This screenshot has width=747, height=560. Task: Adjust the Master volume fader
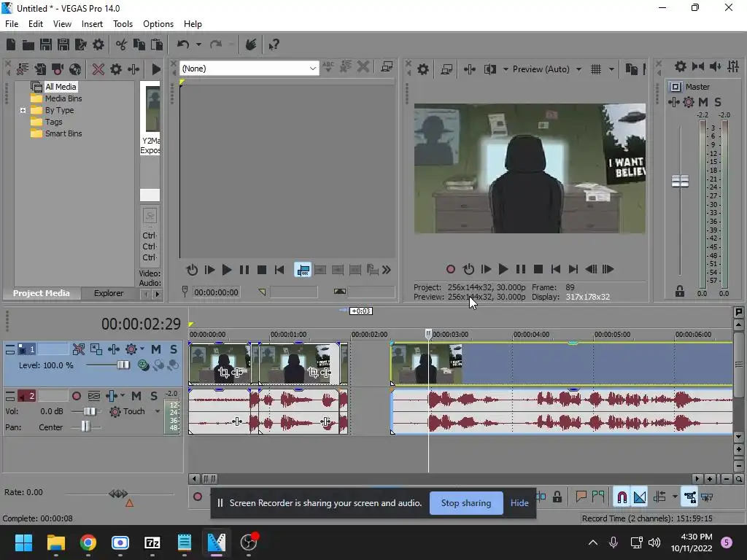click(x=680, y=182)
